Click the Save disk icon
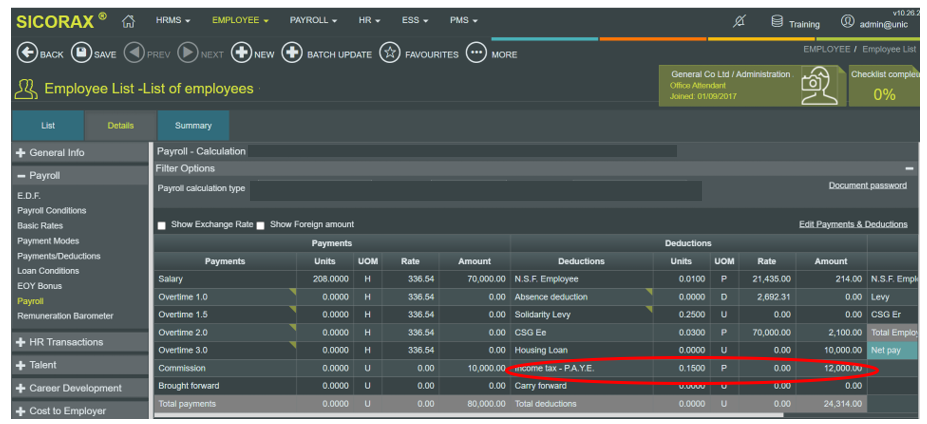The height and width of the screenshot is (424, 927). click(x=81, y=54)
